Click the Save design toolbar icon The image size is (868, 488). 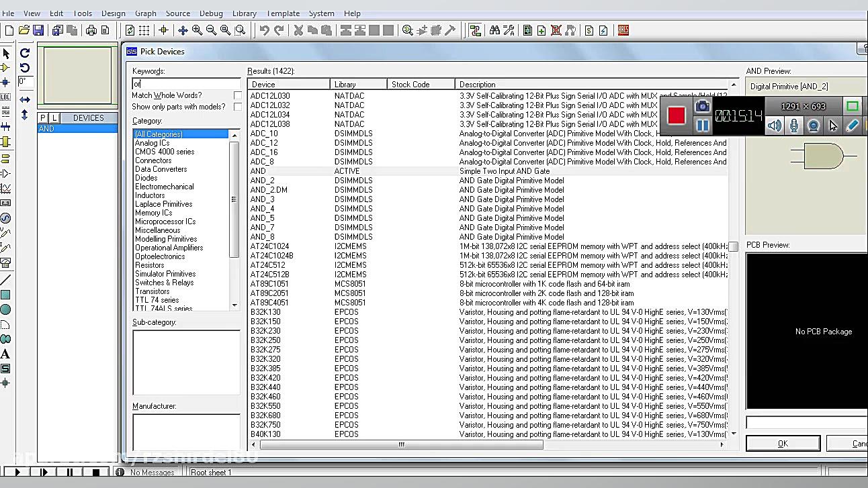click(x=38, y=30)
